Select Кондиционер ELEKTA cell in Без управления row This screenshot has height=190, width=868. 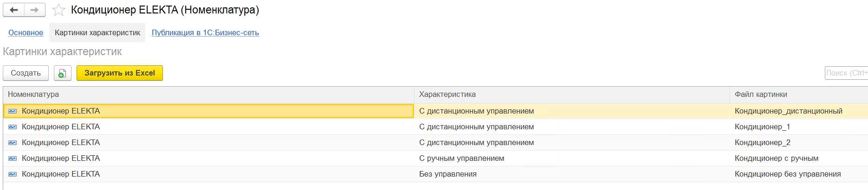point(208,174)
